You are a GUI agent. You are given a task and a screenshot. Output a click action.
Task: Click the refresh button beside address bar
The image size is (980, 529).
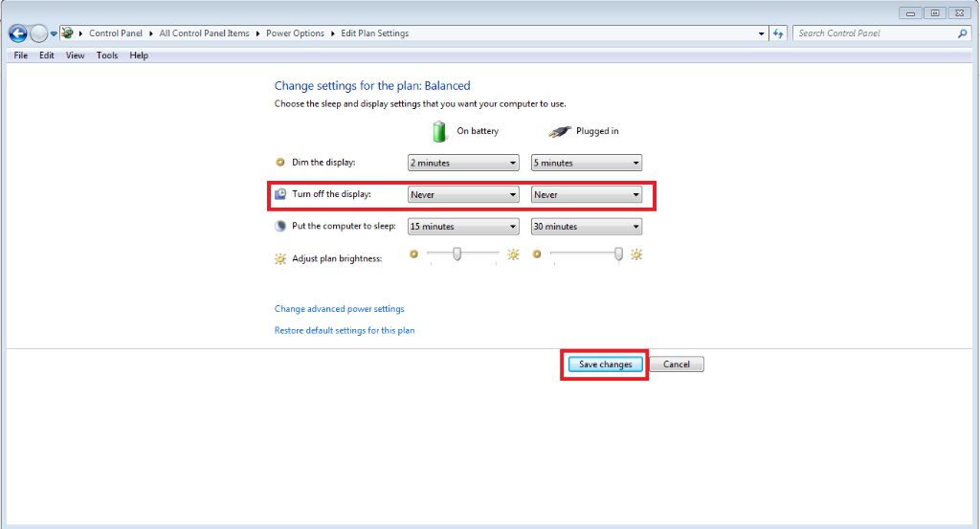[x=778, y=33]
